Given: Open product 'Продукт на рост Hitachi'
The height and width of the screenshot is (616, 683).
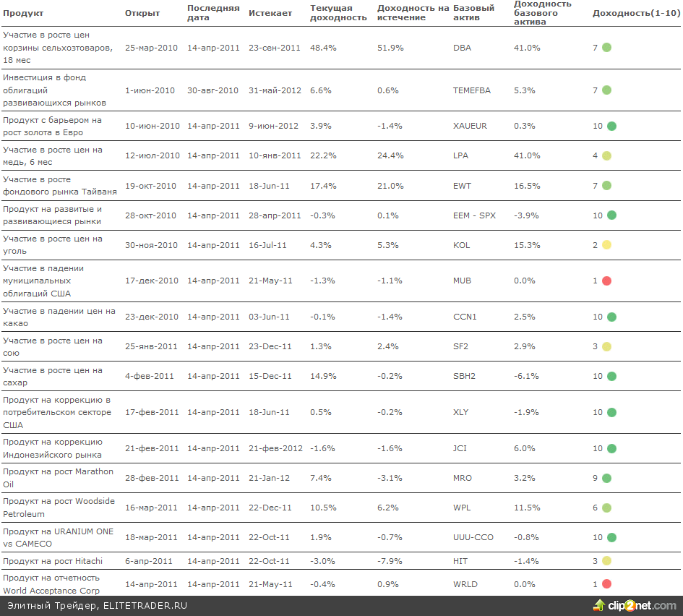Looking at the screenshot, I should [53, 561].
